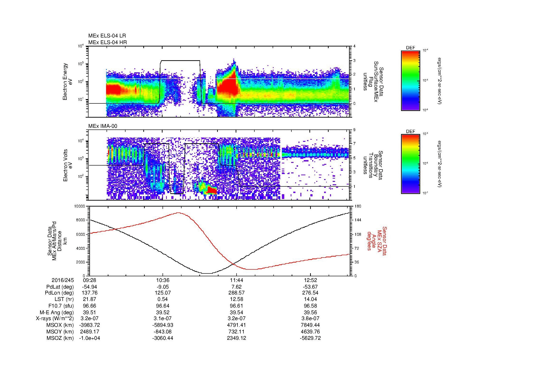The height and width of the screenshot is (392, 555).
Task: Click LST value 0.54
Action: click(x=163, y=300)
